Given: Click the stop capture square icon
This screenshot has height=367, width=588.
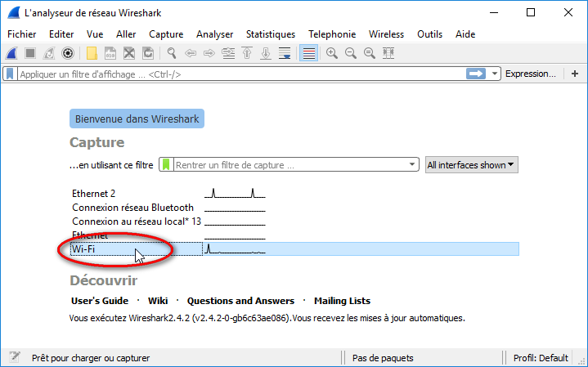Looking at the screenshot, I should tap(30, 53).
